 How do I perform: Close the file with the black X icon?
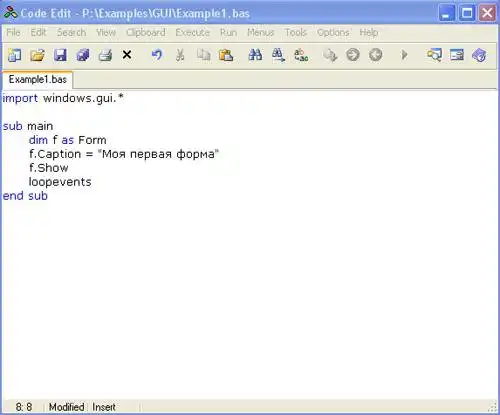(127, 55)
